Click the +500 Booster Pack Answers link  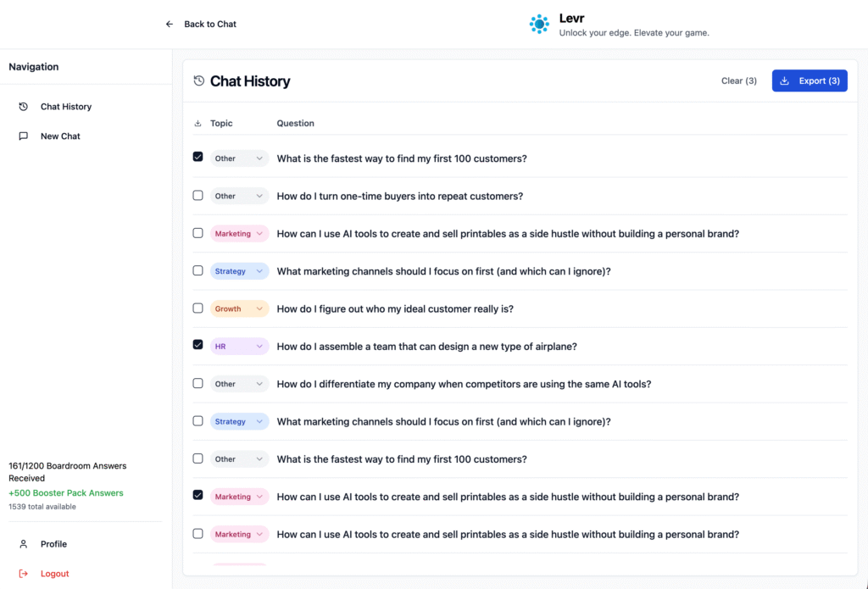point(66,493)
